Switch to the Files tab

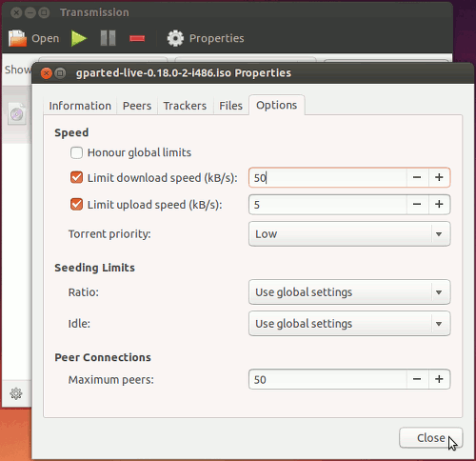230,106
